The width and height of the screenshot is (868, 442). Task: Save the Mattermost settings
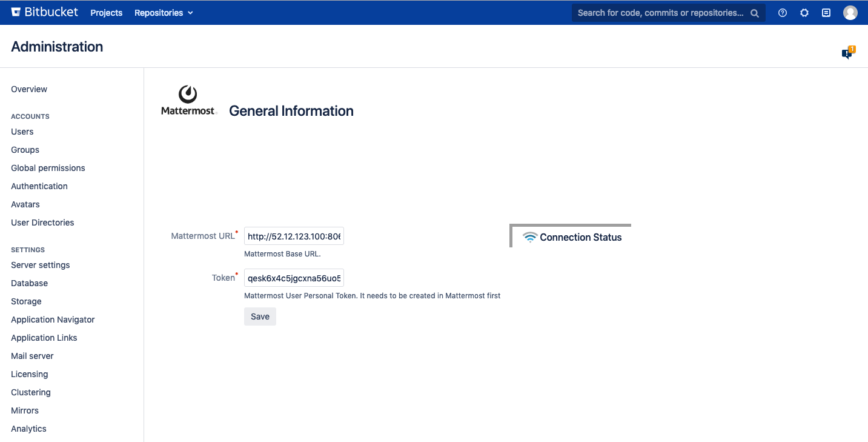coord(260,316)
